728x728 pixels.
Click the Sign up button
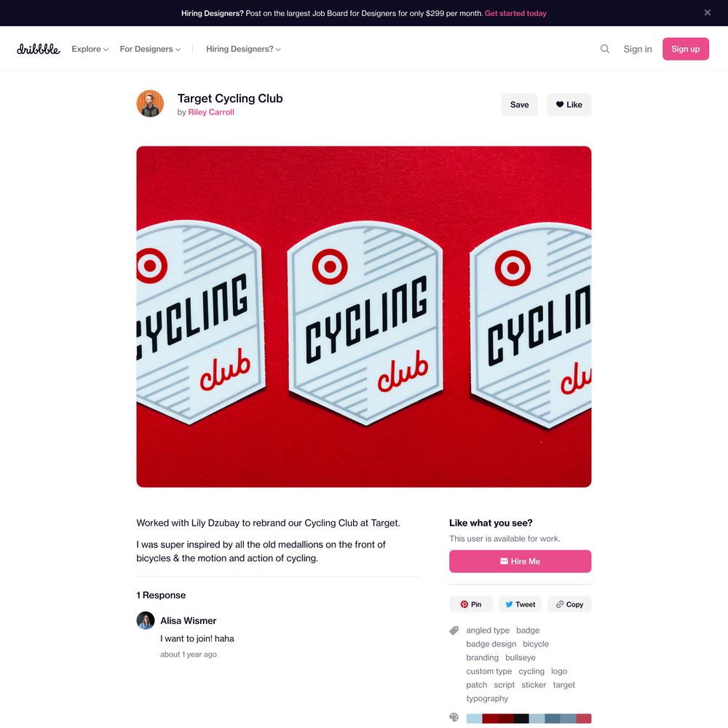pyautogui.click(x=685, y=49)
